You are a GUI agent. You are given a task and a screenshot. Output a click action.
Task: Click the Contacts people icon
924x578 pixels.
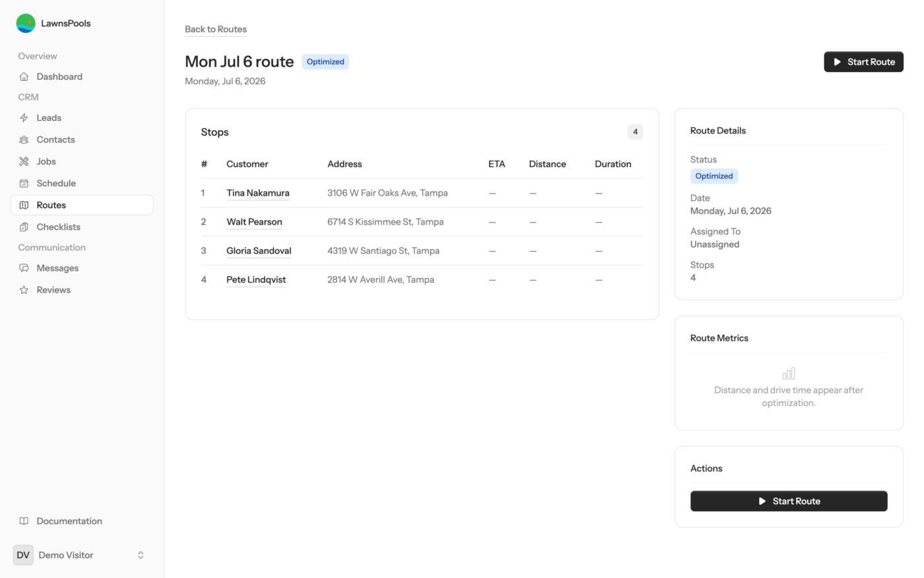tap(24, 139)
